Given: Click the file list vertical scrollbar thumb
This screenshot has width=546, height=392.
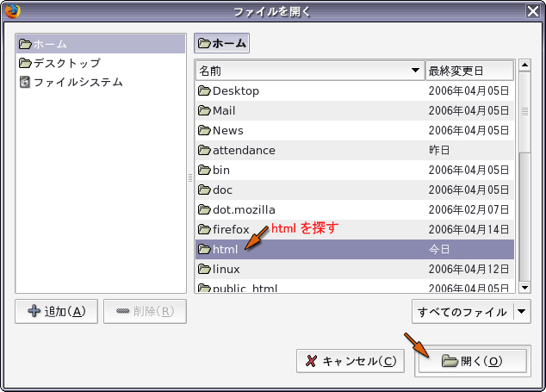Looking at the screenshot, I should pos(524,112).
